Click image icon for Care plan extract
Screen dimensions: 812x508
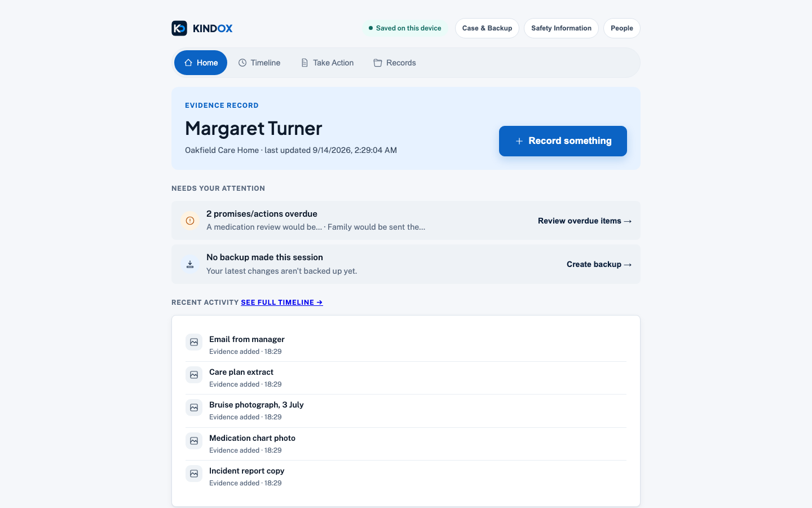pyautogui.click(x=194, y=375)
